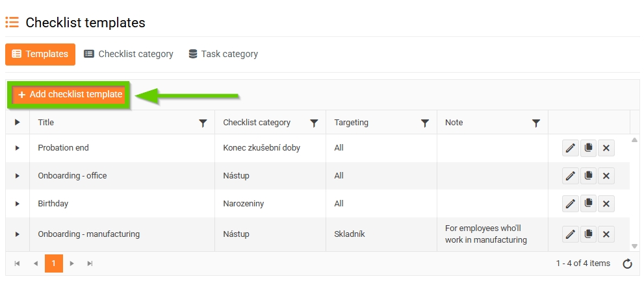Toggle the expand-all arrow in the grid header
This screenshot has width=644, height=281.
click(18, 122)
